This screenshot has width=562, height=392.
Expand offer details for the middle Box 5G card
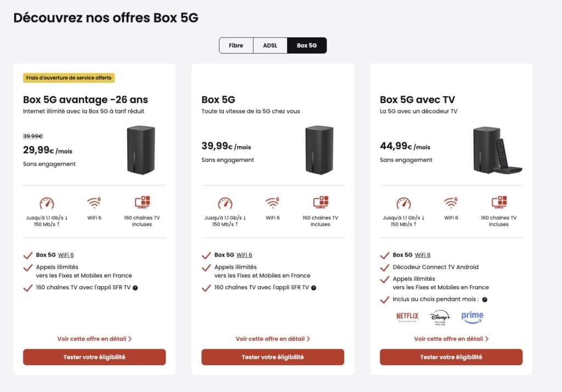tap(273, 339)
